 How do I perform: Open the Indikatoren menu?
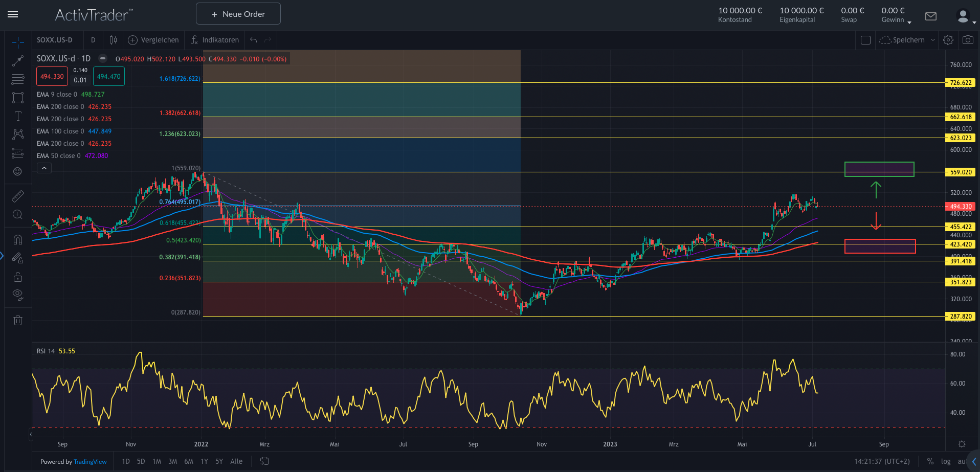click(215, 40)
